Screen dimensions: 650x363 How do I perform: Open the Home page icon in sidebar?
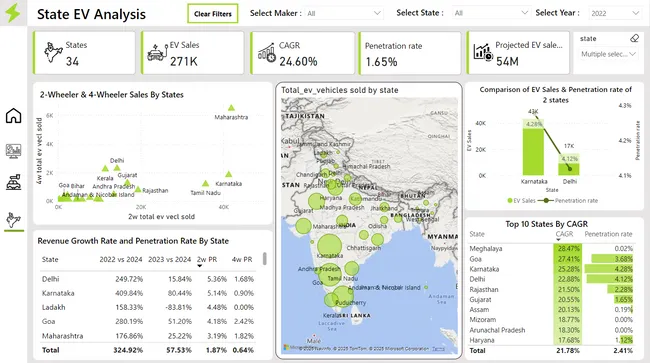coord(13,116)
